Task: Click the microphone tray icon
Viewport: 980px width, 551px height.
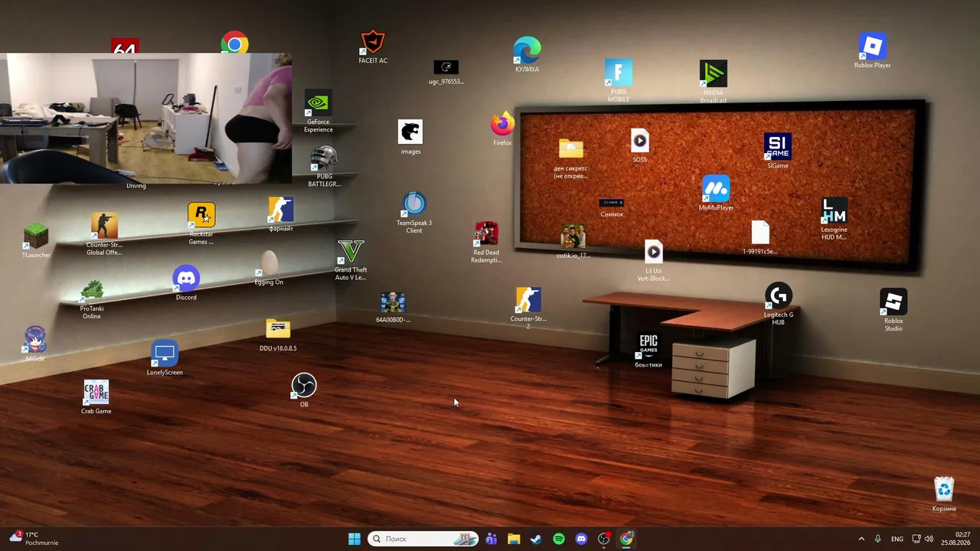Action: click(x=878, y=539)
